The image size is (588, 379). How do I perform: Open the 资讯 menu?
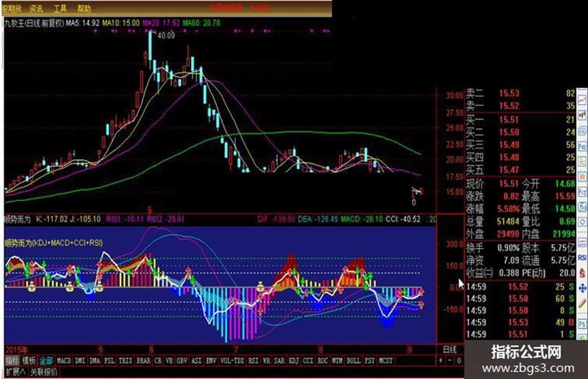(36, 8)
